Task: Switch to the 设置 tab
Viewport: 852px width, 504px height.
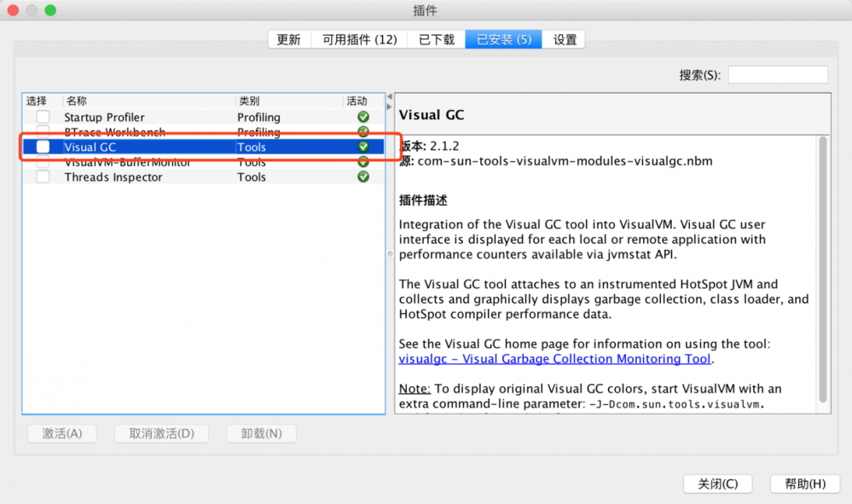Action: click(x=564, y=38)
